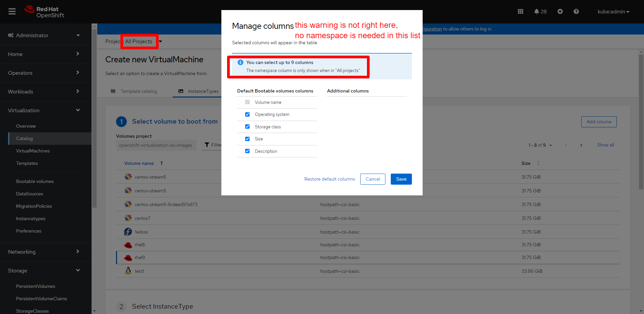This screenshot has width=644, height=314.
Task: View notifications bell with 28 alerts
Action: (x=540, y=11)
